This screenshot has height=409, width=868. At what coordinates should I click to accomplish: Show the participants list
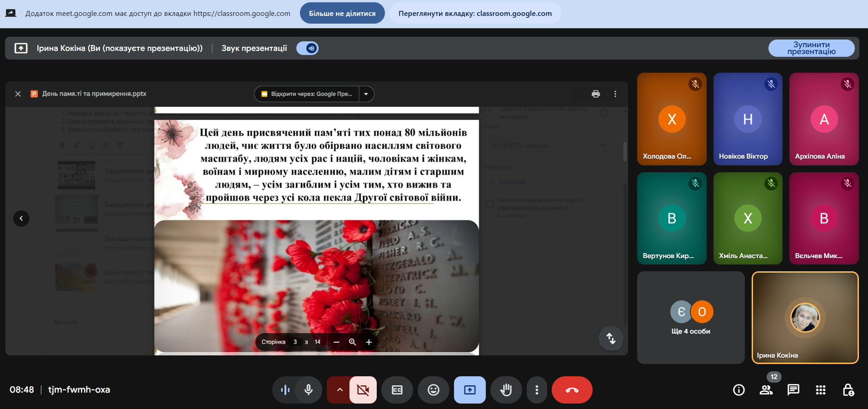[x=766, y=390]
